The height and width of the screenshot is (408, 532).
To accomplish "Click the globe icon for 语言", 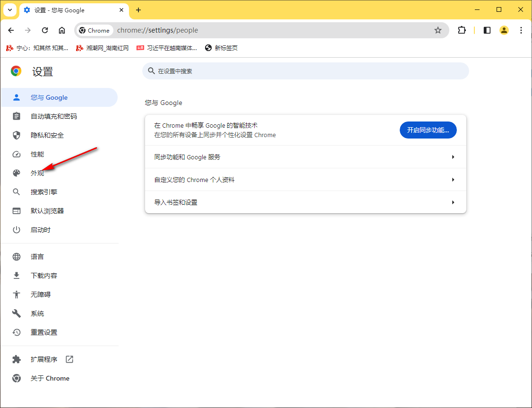I will click(16, 257).
